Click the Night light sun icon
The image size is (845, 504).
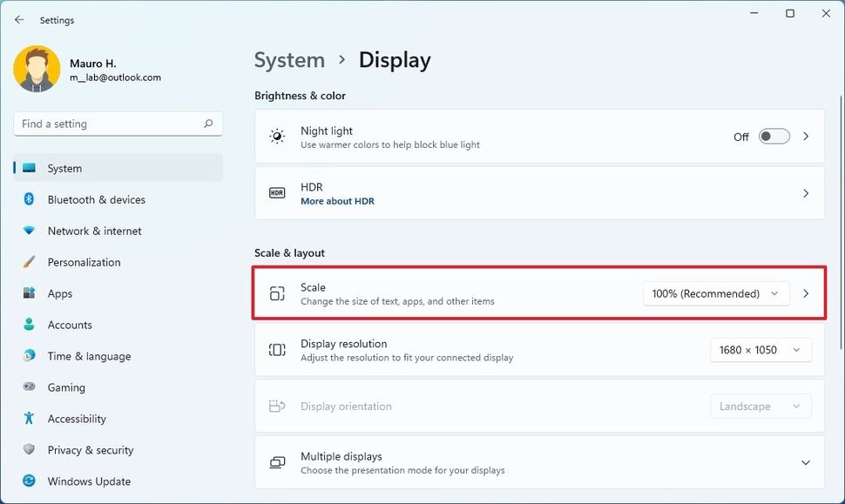point(277,137)
